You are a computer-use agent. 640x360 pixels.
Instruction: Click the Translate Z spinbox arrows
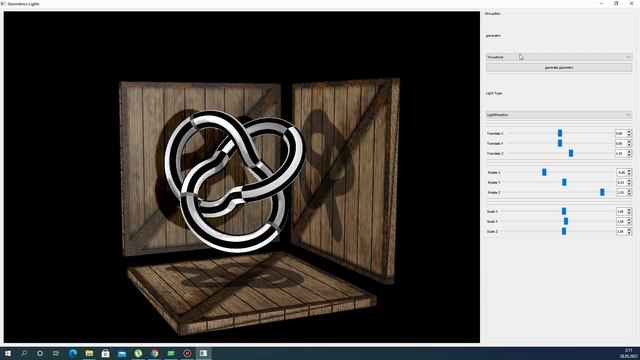629,153
